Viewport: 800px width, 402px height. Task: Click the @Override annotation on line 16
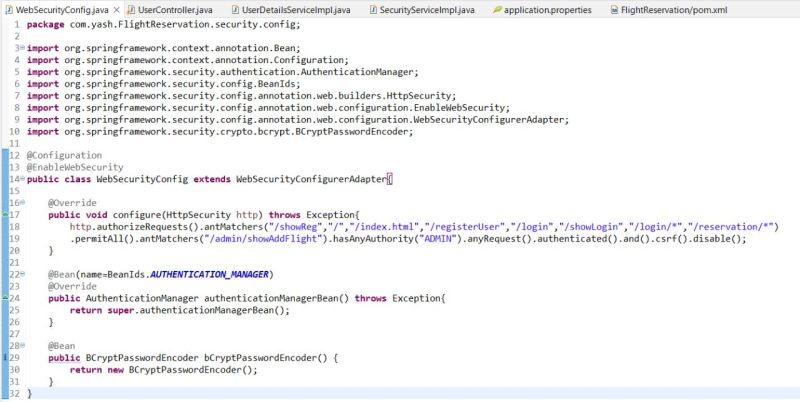coord(72,203)
